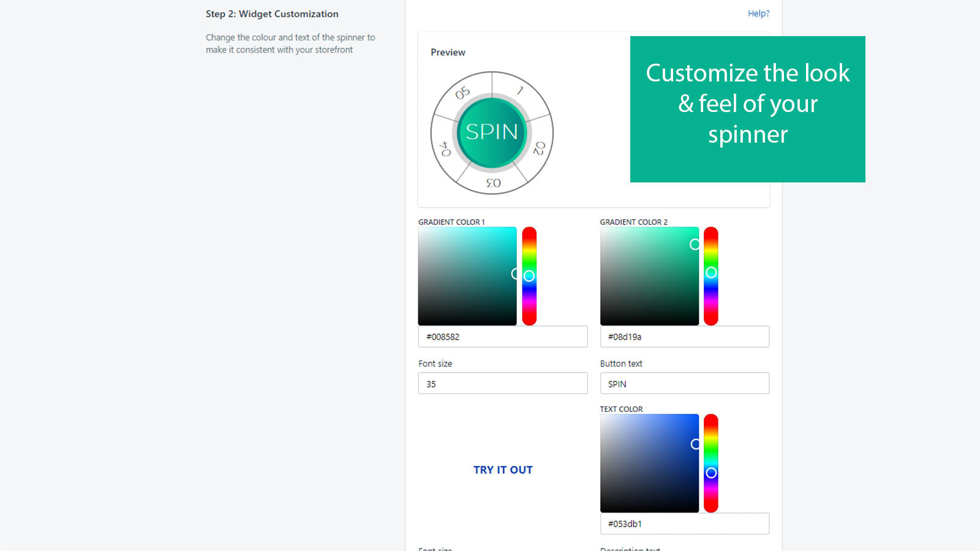Click the #008582 hex value field
The image size is (980, 551).
[x=502, y=336]
